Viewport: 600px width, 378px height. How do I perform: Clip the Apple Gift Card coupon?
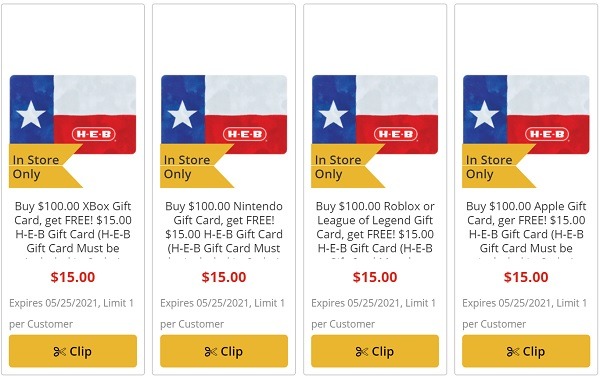pos(526,351)
